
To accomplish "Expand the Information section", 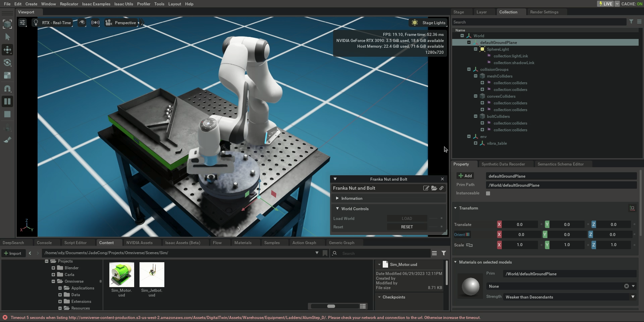I will [337, 198].
